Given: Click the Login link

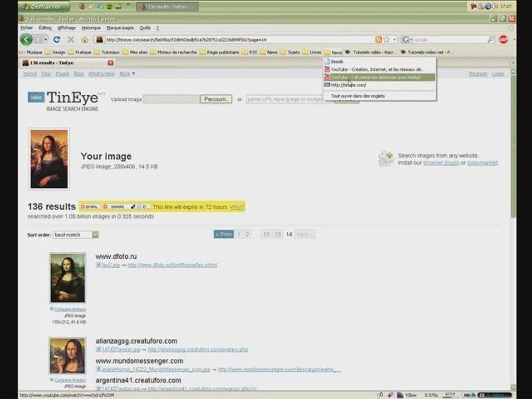Looking at the screenshot, I should coord(498,74).
